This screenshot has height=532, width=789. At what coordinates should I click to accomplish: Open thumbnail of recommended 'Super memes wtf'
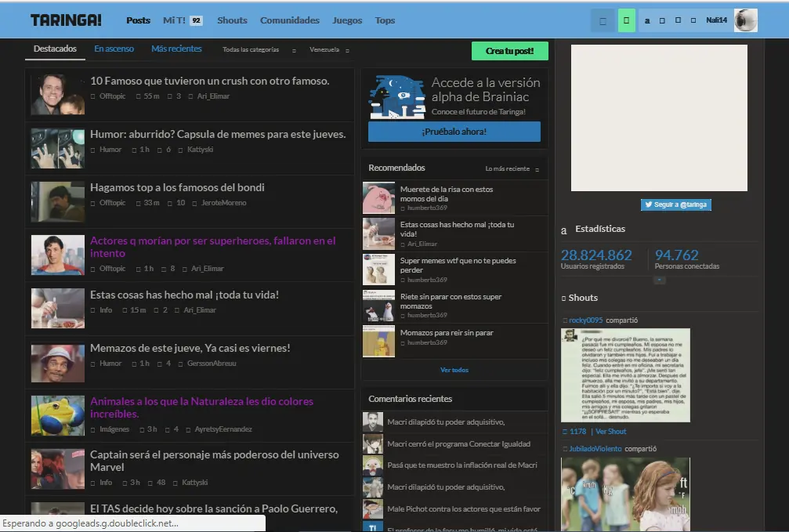pyautogui.click(x=378, y=270)
